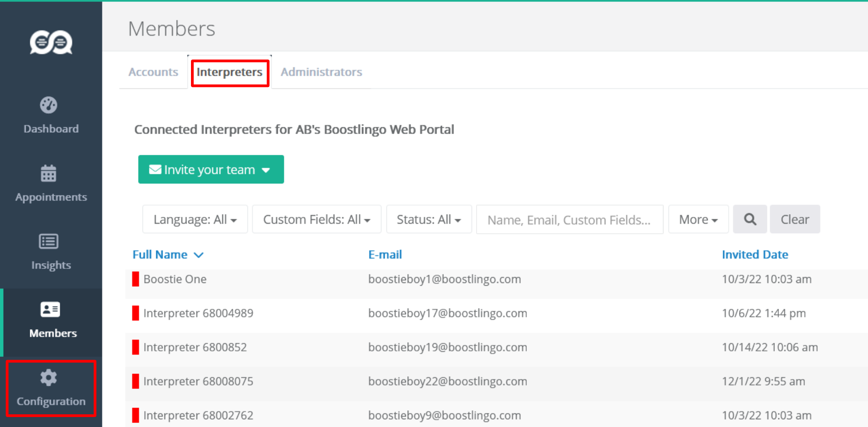The width and height of the screenshot is (868, 427).
Task: Click red status marker for Interpreter 68008075
Action: [x=135, y=381]
